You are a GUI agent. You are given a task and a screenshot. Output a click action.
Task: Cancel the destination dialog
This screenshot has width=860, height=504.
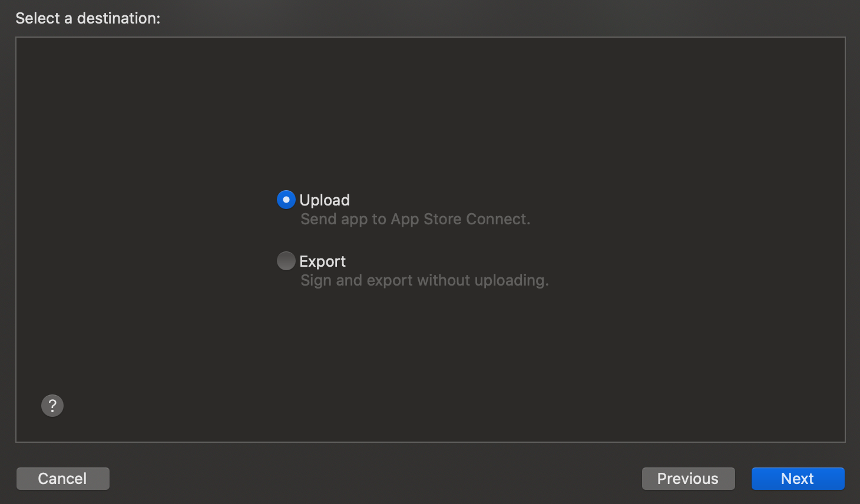[62, 479]
